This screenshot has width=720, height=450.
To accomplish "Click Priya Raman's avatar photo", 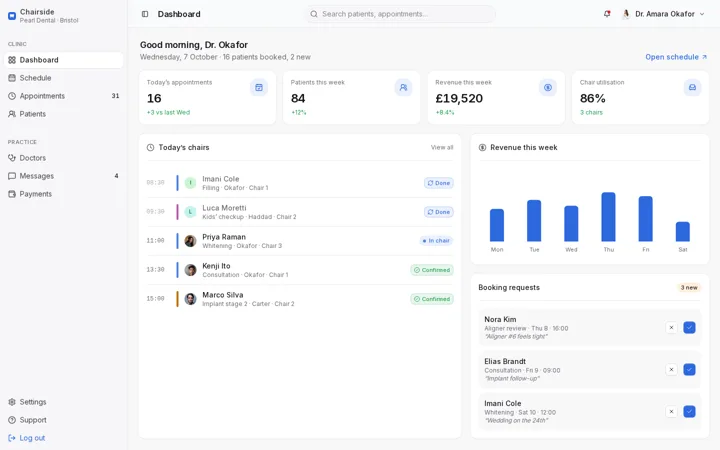I will (x=190, y=241).
